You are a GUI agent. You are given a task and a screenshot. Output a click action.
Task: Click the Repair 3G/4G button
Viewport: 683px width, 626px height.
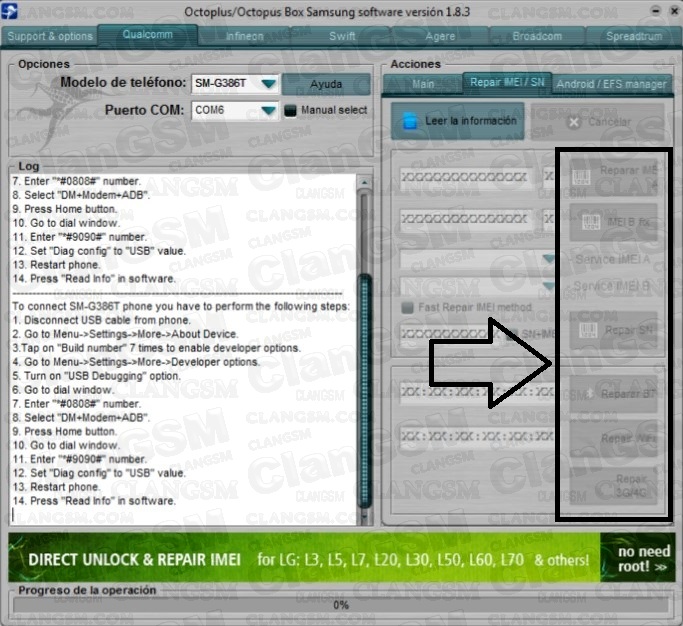(613, 486)
